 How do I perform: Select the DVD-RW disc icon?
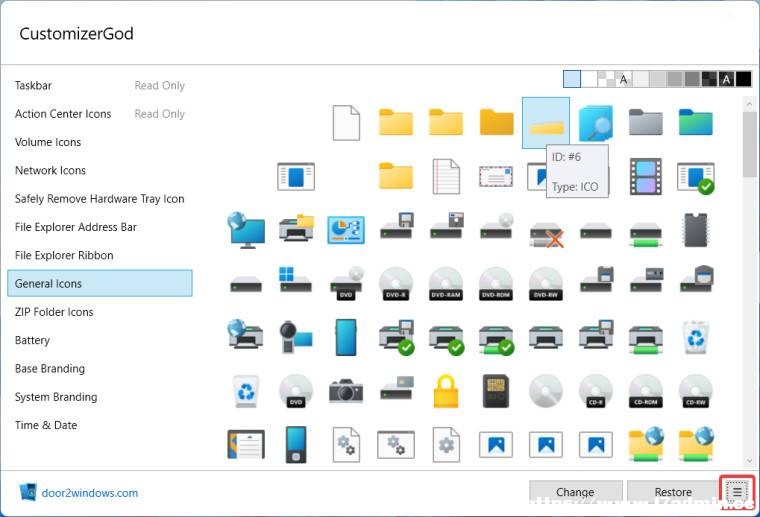(546, 283)
